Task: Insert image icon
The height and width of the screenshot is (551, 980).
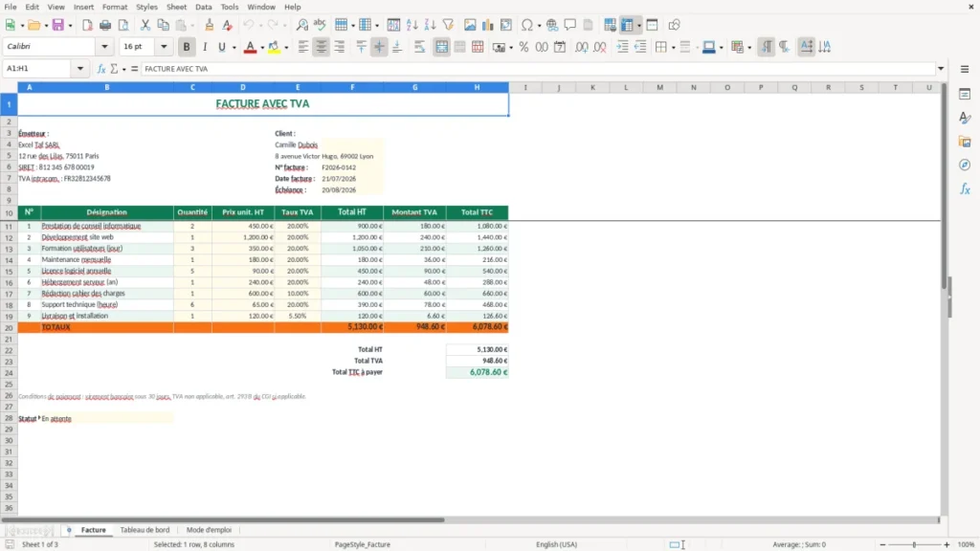Action: click(x=470, y=25)
